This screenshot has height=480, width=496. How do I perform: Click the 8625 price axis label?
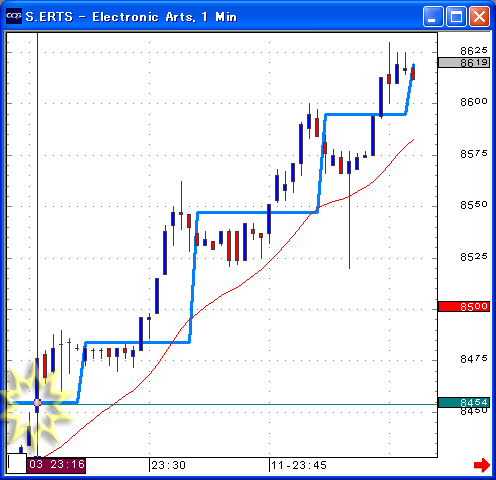click(x=474, y=51)
